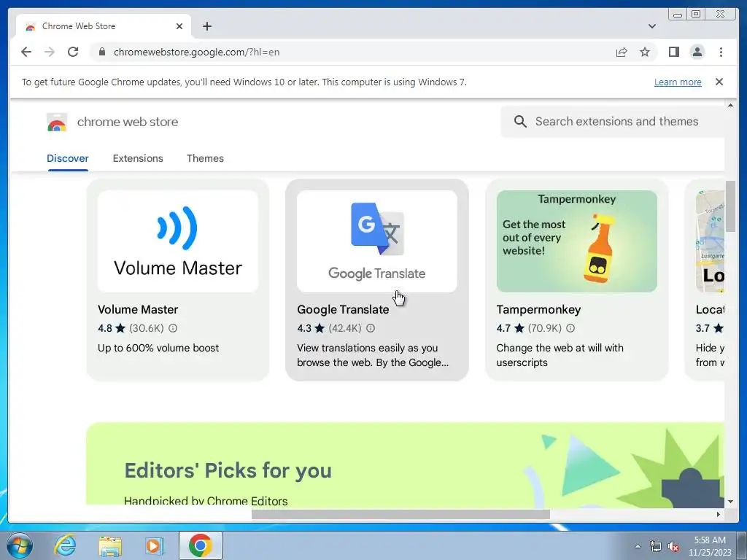
Task: Click the Google Translate extension title
Action: (x=343, y=309)
